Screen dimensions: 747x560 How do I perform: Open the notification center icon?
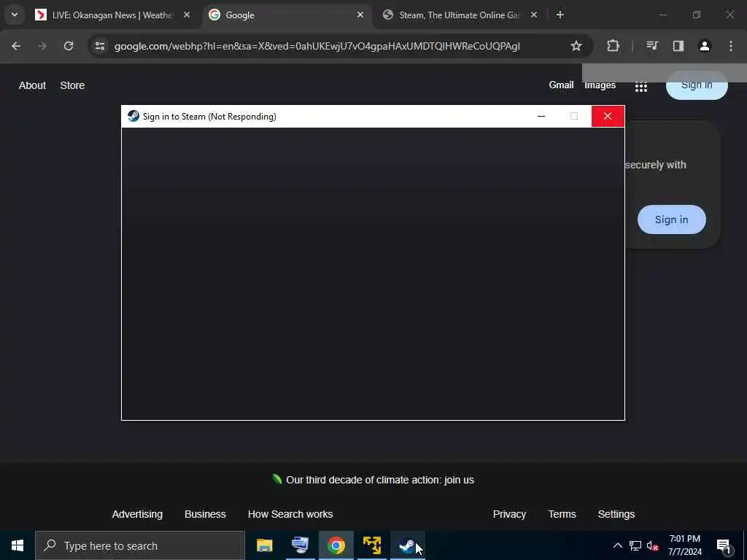pyautogui.click(x=724, y=546)
